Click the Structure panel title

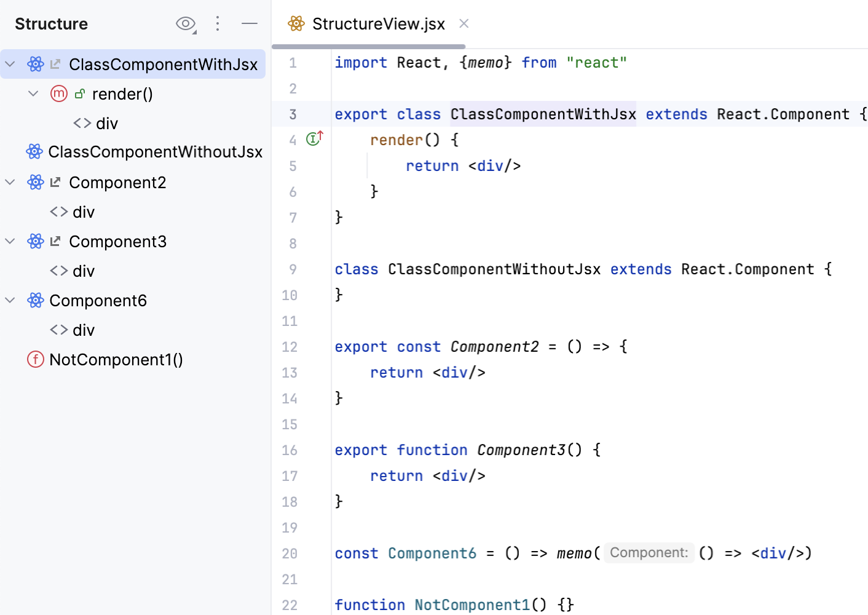[x=50, y=23]
